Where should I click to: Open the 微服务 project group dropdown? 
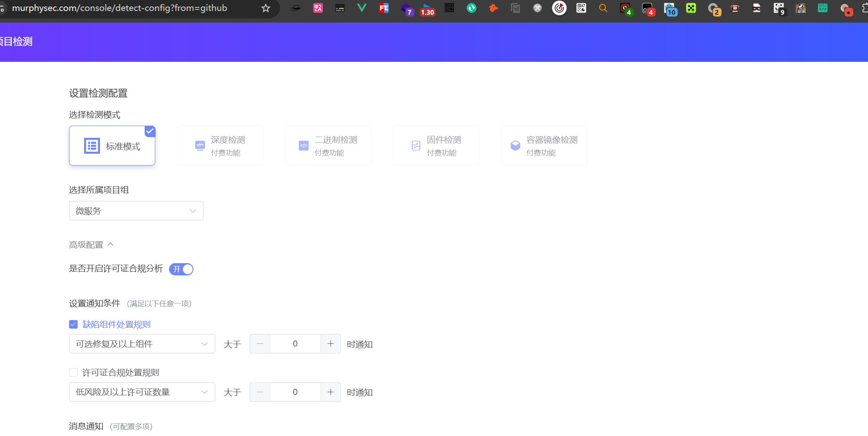point(136,211)
